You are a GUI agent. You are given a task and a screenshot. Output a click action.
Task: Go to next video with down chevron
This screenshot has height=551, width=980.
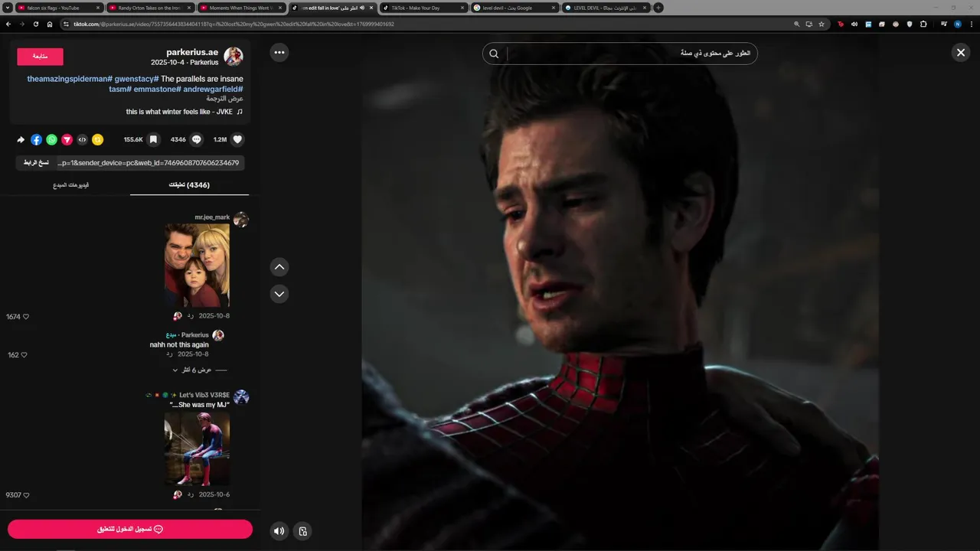pos(279,294)
